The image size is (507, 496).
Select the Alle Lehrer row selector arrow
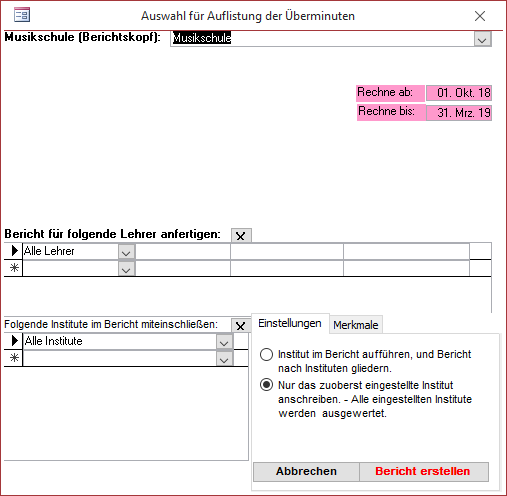14,251
